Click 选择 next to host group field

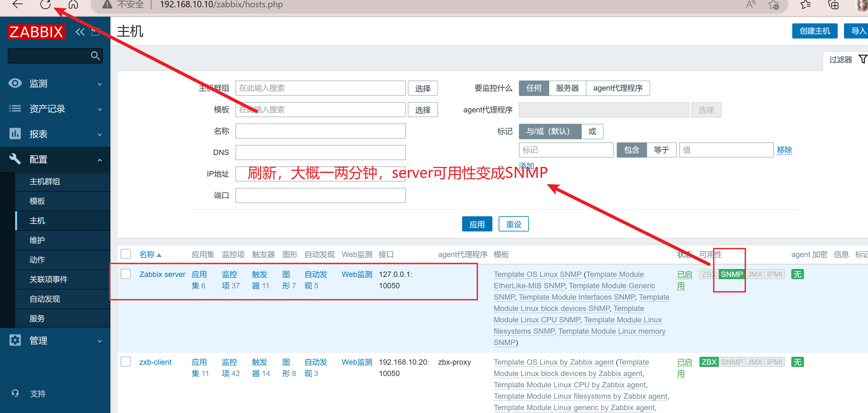tap(423, 88)
